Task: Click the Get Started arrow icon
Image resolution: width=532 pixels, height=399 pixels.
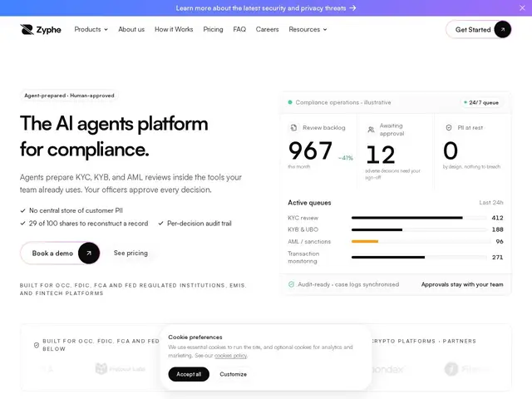Action: 502,30
